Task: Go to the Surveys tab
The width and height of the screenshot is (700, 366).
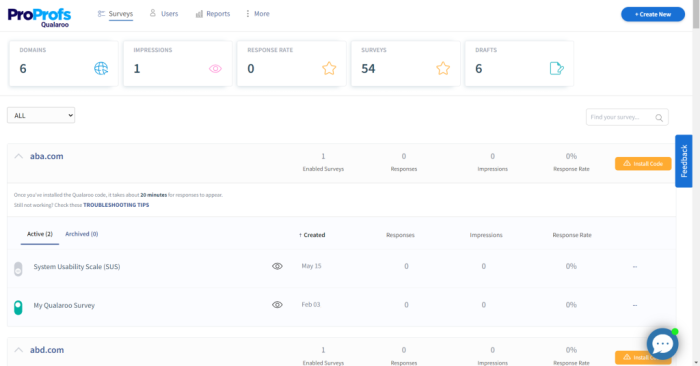Action: (116, 14)
